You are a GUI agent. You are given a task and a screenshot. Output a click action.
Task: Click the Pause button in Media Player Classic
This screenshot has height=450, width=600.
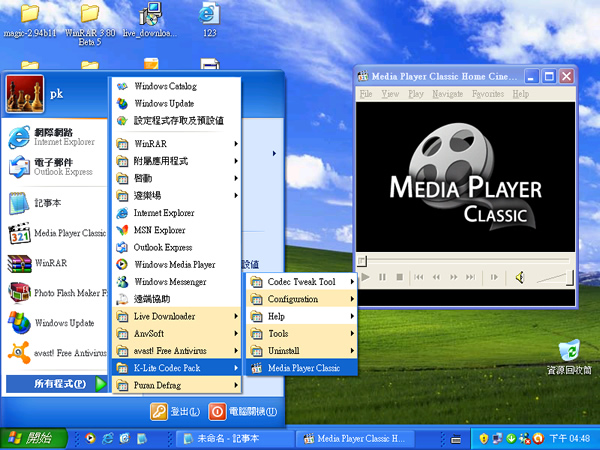[x=382, y=277]
